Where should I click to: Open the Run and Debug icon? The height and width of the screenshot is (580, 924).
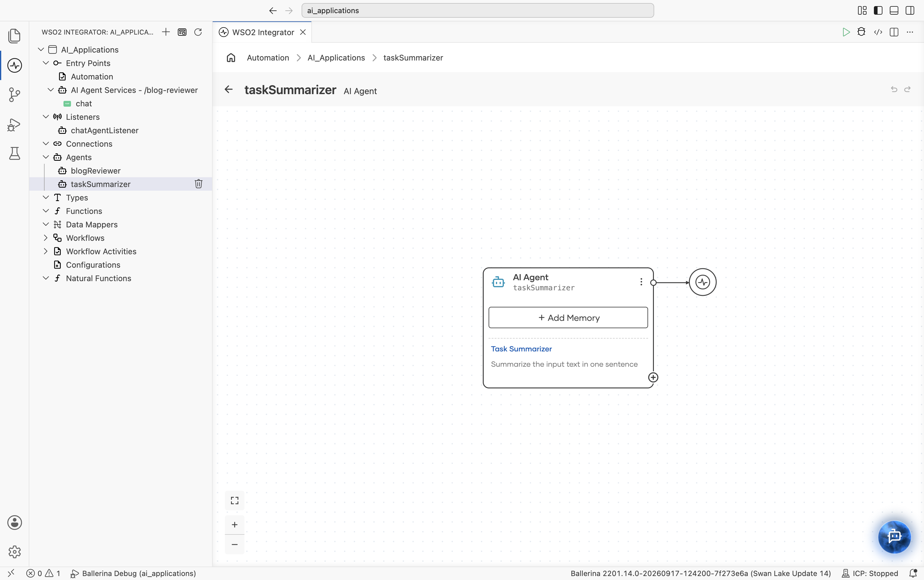click(x=14, y=125)
